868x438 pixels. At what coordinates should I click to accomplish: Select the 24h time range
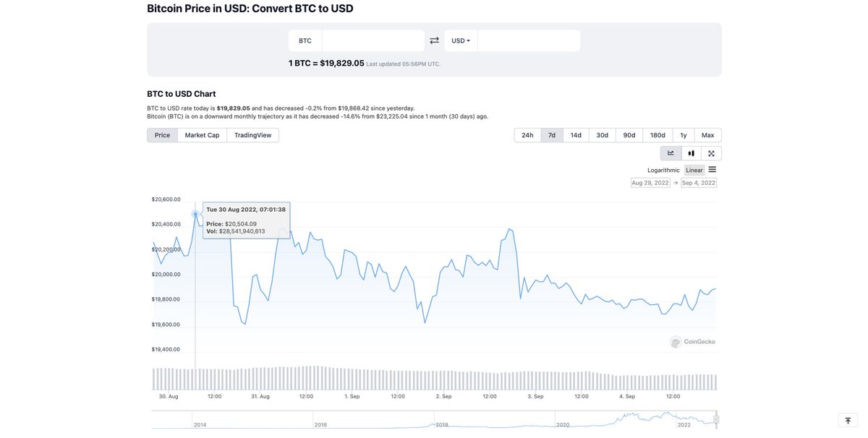[527, 135]
